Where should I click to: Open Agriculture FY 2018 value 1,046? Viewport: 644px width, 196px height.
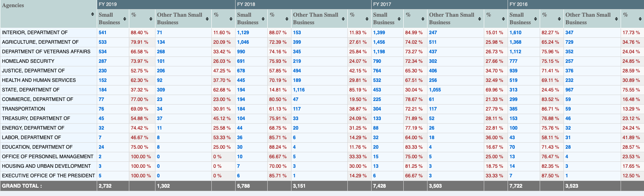(243, 42)
